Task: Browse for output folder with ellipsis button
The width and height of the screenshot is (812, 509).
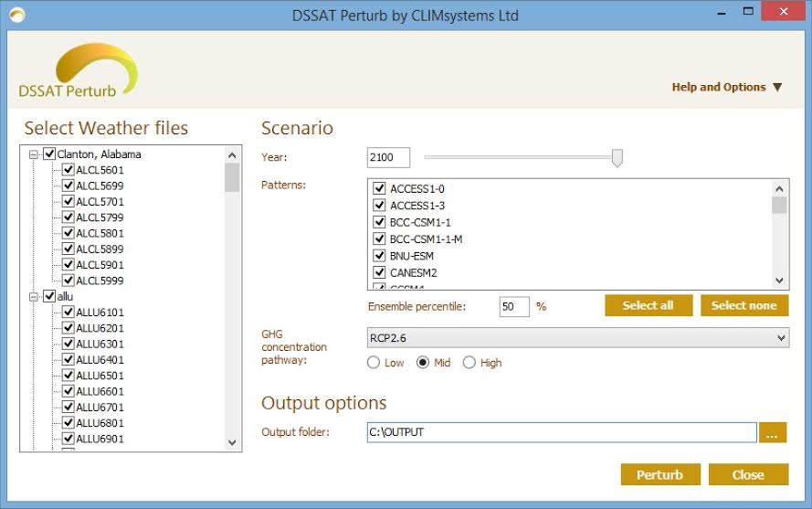Action: pos(773,432)
